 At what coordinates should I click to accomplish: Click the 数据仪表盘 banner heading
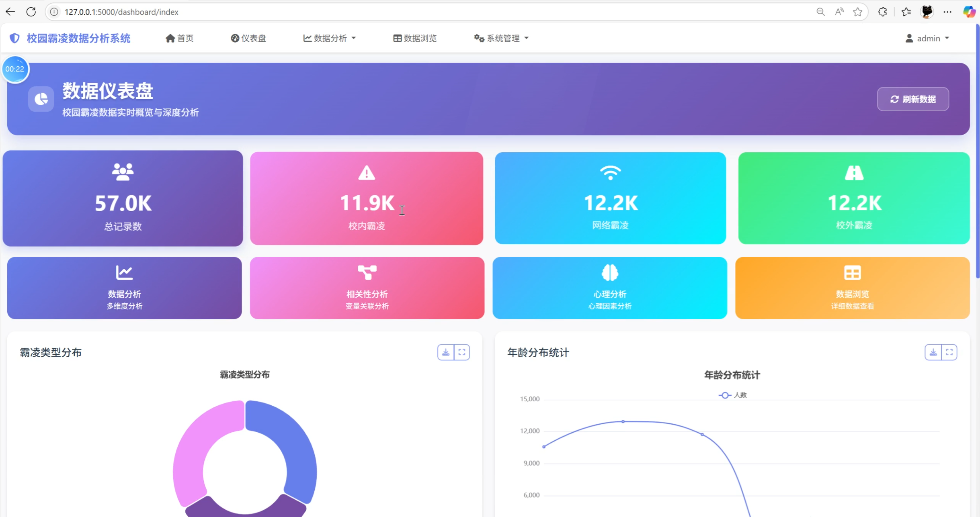click(108, 91)
